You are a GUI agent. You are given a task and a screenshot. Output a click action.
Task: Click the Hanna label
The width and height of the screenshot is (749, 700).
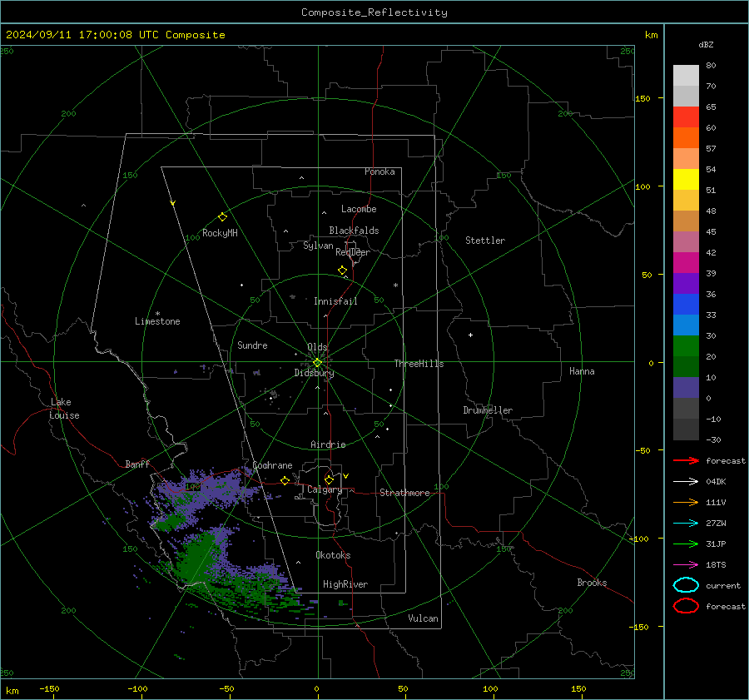582,371
